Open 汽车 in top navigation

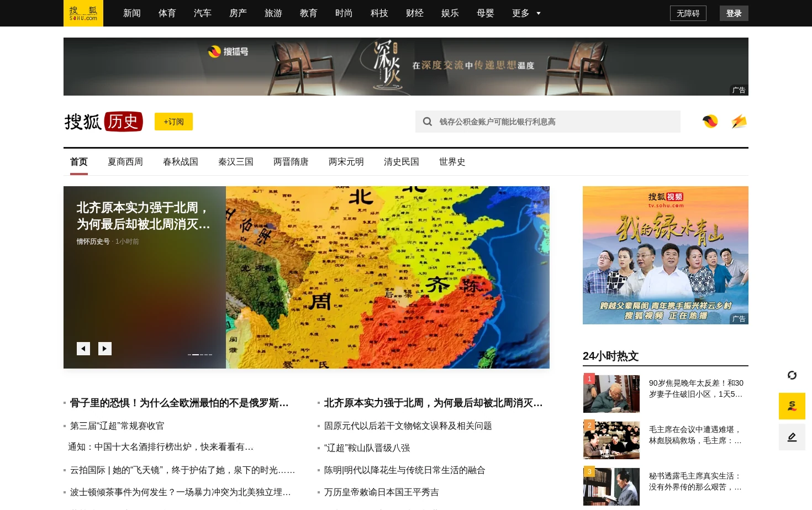coord(203,13)
